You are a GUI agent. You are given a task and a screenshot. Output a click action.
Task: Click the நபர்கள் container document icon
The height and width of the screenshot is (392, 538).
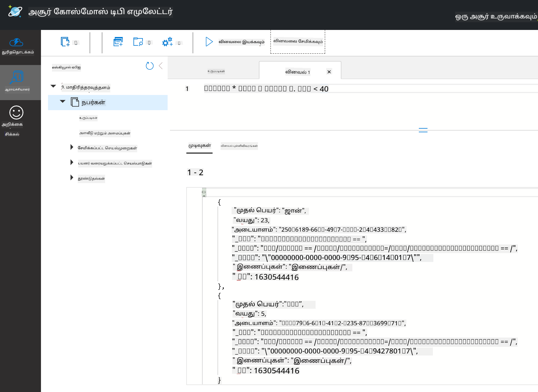pyautogui.click(x=75, y=102)
